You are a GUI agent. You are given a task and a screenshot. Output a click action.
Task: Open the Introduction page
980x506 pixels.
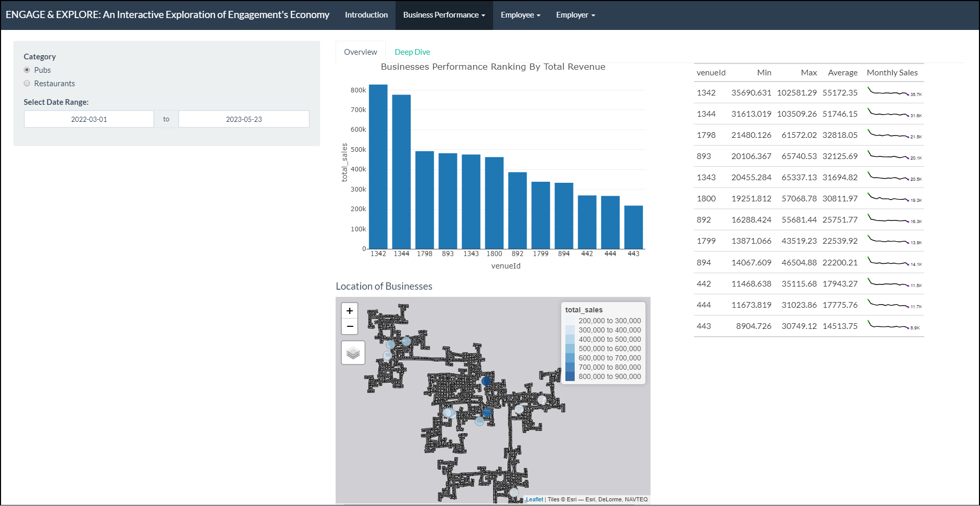[366, 15]
